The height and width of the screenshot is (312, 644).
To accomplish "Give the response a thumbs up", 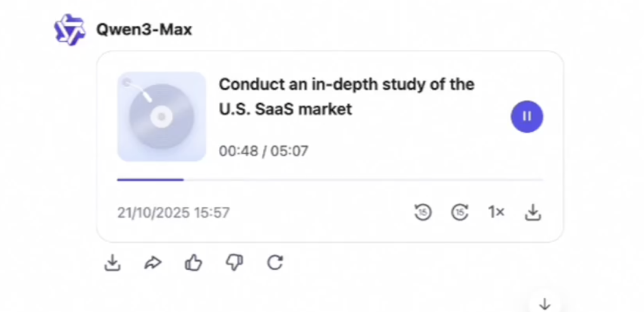I will [193, 263].
